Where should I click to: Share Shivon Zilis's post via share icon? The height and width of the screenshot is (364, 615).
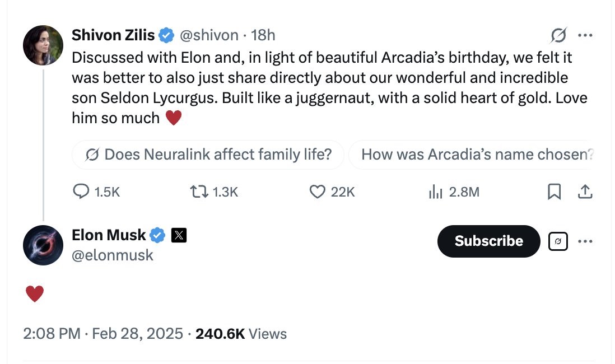(x=584, y=192)
